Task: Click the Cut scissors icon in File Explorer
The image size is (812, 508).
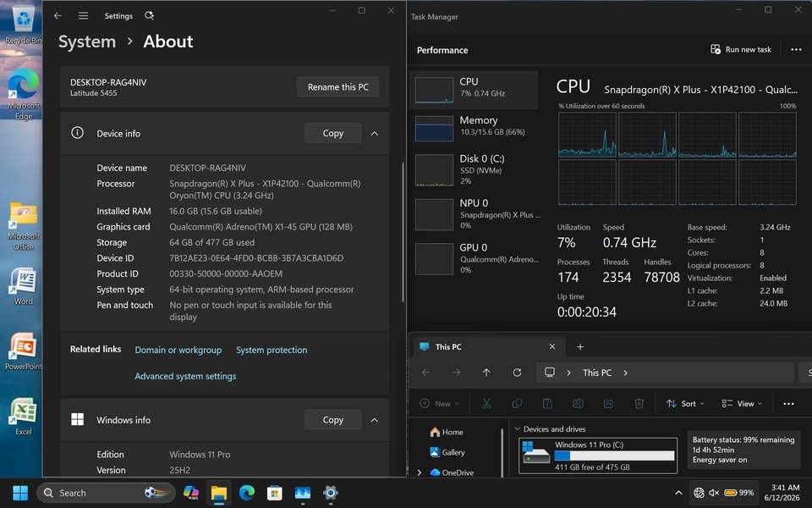Action: click(x=486, y=403)
